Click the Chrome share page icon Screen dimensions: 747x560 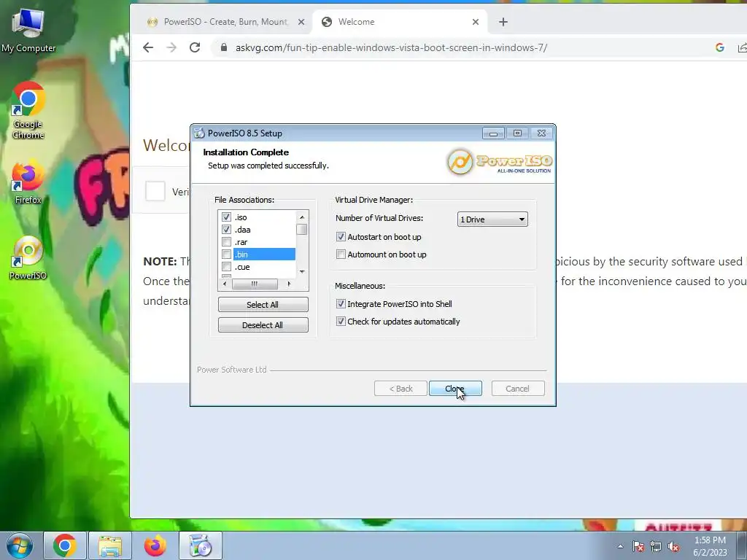(x=742, y=47)
